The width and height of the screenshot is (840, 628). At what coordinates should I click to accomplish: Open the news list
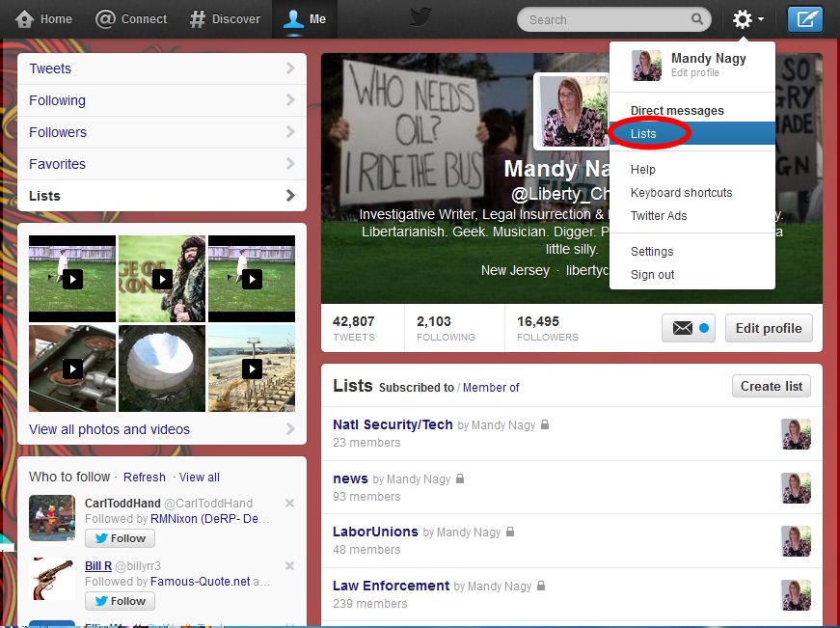(x=350, y=478)
